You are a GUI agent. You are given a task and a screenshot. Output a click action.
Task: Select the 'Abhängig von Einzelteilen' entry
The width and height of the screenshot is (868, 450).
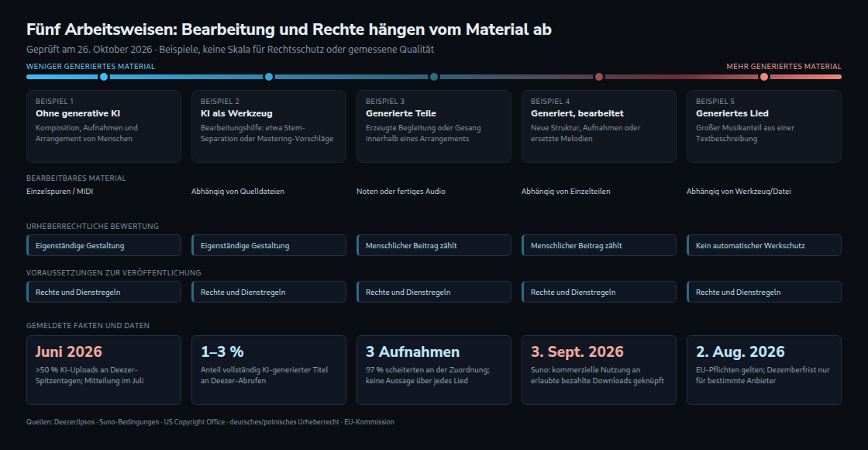point(566,192)
